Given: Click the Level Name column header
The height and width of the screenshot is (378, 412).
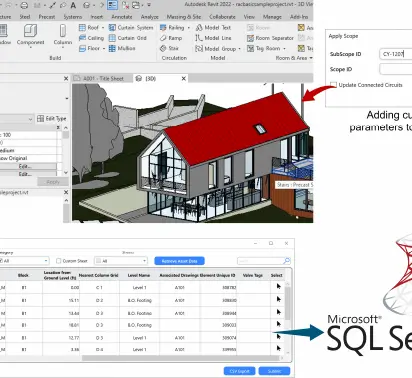Looking at the screenshot, I should pos(139,275).
